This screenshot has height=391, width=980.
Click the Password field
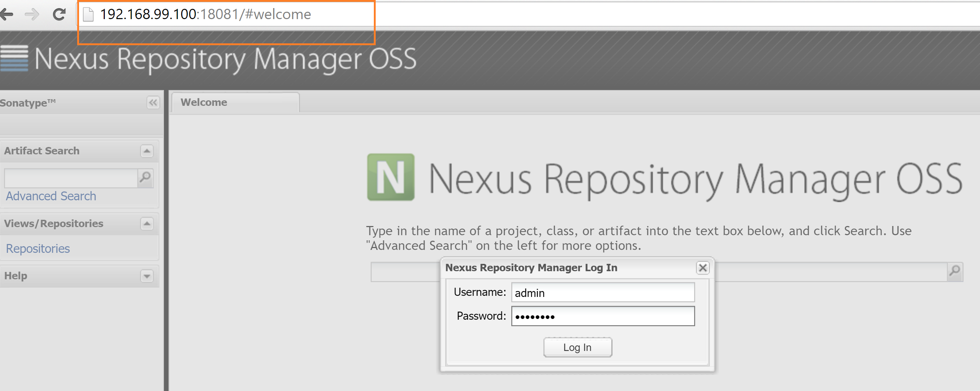[x=603, y=316]
